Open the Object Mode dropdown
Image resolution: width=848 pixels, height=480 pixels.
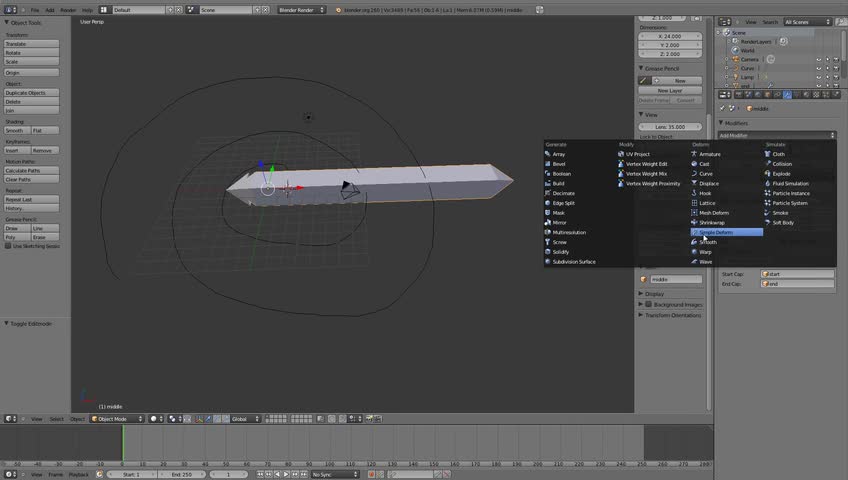(x=117, y=419)
